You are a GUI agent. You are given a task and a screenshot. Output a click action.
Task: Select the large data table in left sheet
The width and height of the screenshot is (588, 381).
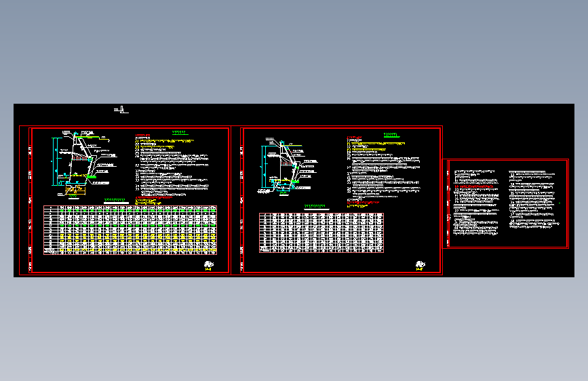[x=130, y=230]
